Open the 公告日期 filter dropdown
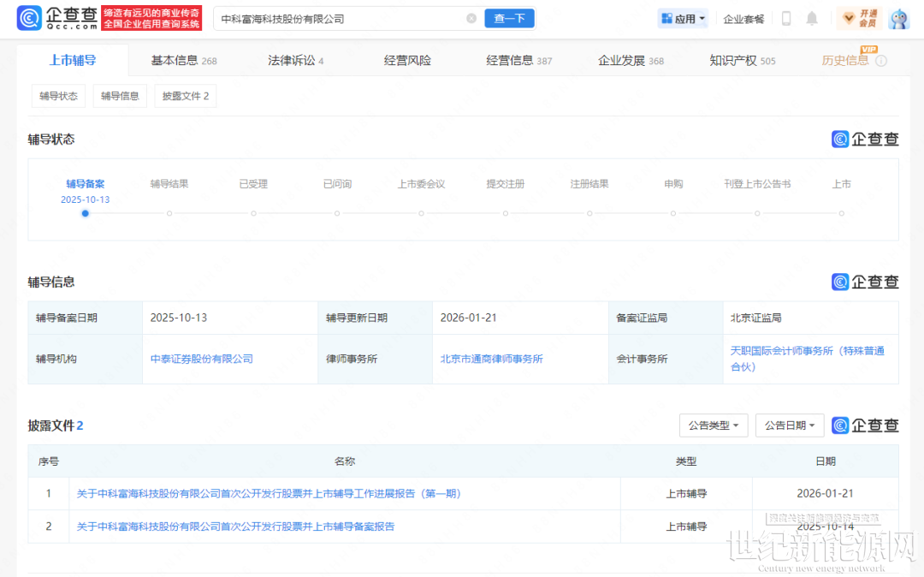Viewport: 924px width, 577px height. [790, 425]
